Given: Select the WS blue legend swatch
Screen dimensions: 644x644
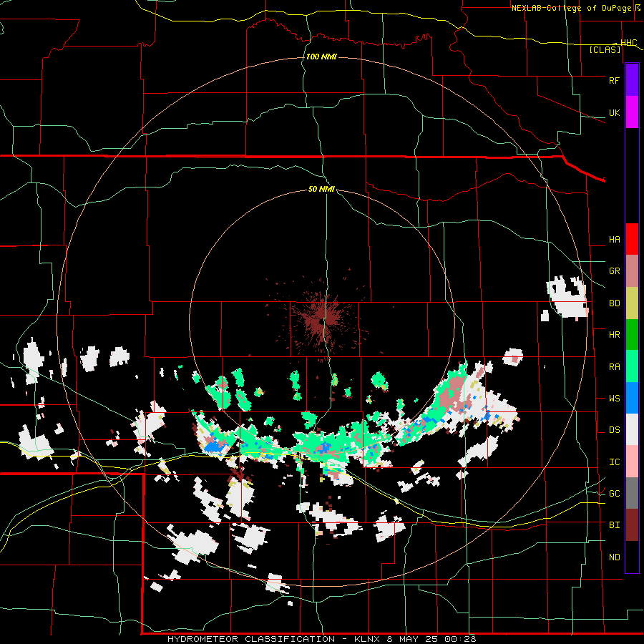Looking at the screenshot, I should click(632, 398).
